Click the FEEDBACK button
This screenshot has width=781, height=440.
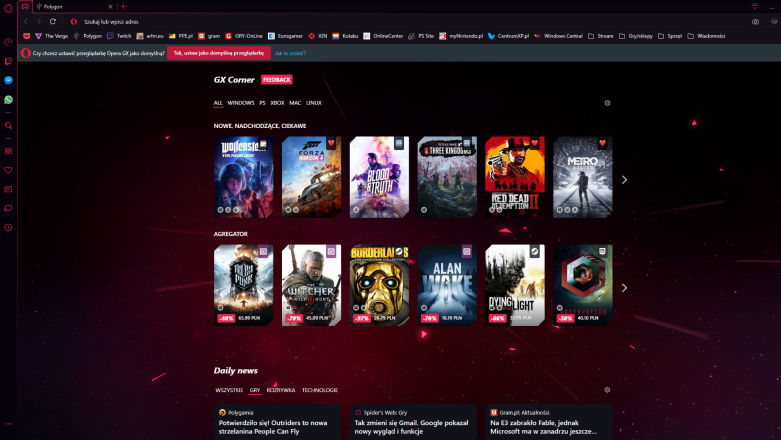pyautogui.click(x=277, y=80)
